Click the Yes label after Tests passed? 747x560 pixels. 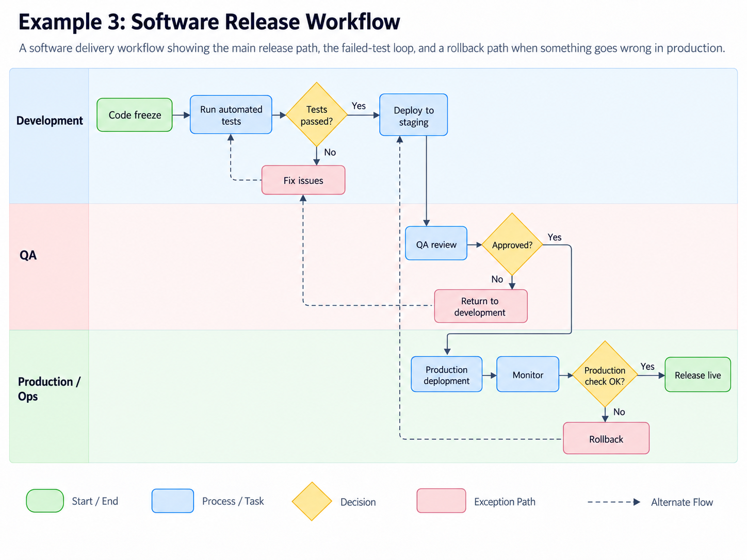coord(359,106)
